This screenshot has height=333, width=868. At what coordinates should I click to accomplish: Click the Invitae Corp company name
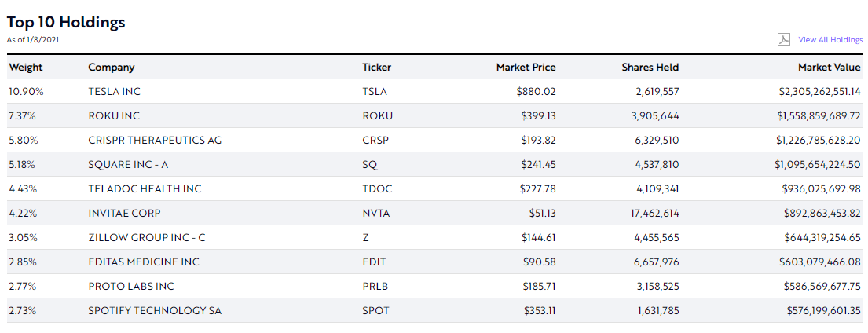pyautogui.click(x=126, y=214)
